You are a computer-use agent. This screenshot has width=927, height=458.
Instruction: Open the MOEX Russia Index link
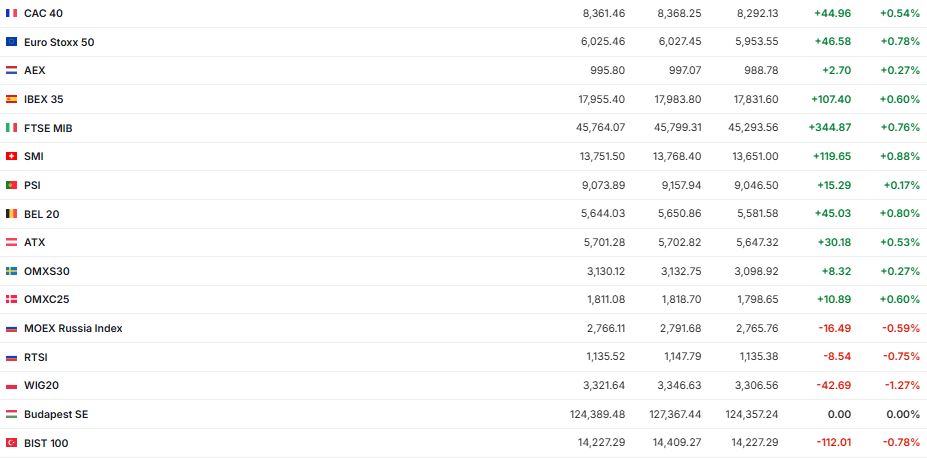click(x=73, y=328)
